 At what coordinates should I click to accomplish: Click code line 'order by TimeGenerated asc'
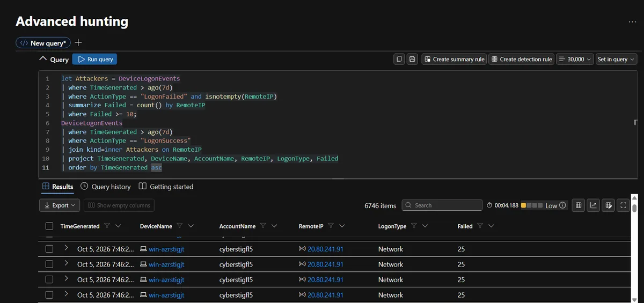112,167
